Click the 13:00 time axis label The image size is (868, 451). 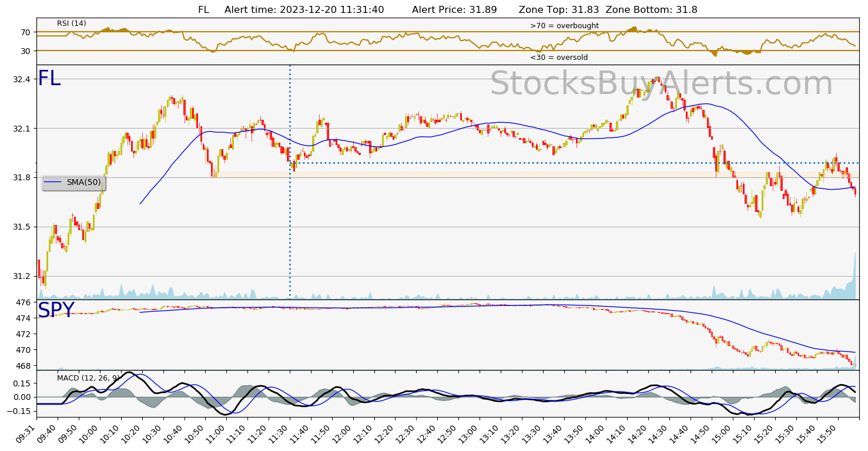[x=471, y=434]
